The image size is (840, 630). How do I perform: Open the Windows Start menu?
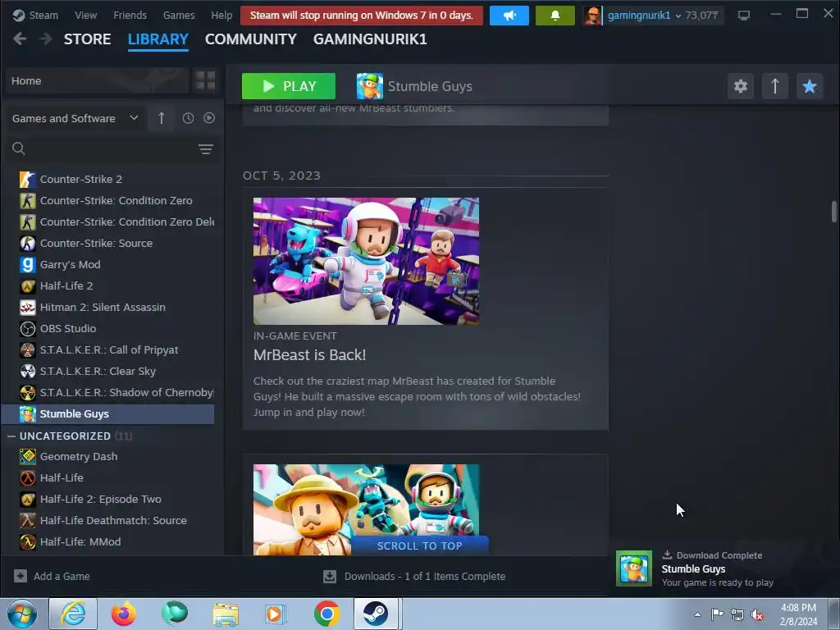[x=22, y=614]
